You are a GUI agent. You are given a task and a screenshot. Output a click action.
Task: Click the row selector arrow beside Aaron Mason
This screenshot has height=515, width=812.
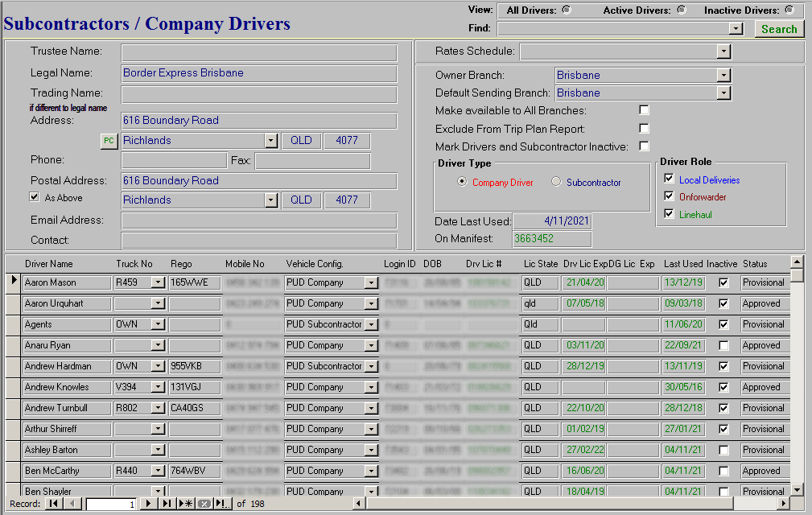pos(14,281)
